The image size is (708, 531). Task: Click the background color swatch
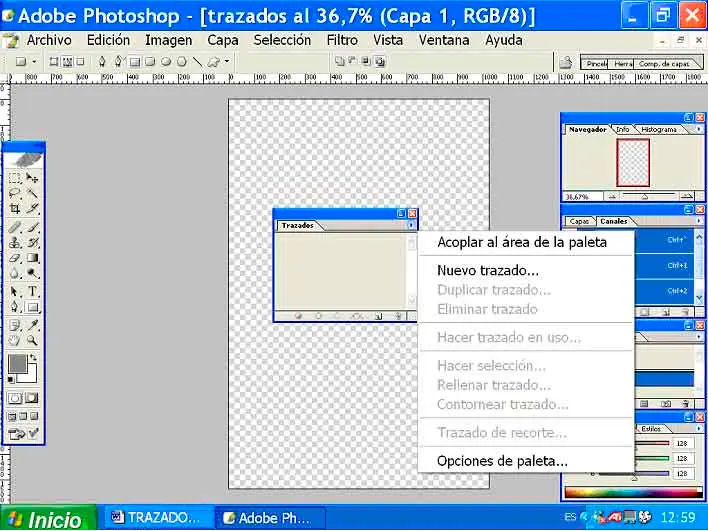[x=31, y=376]
